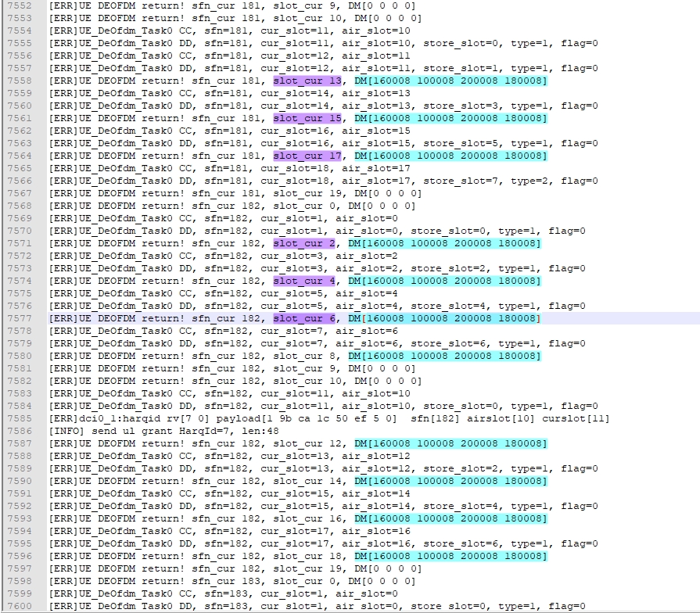Click the highlighted "slot_cur 13" text
The height and width of the screenshot is (613, 700).
coord(307,81)
